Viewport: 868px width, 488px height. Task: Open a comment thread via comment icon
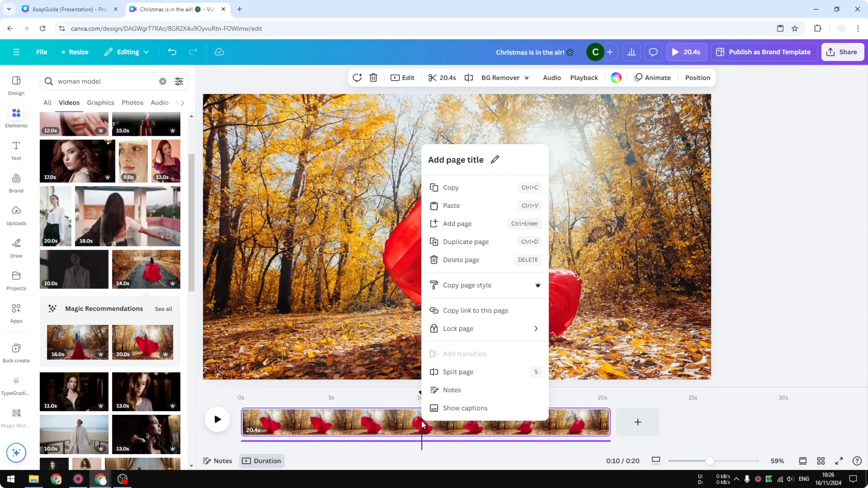pos(653,52)
